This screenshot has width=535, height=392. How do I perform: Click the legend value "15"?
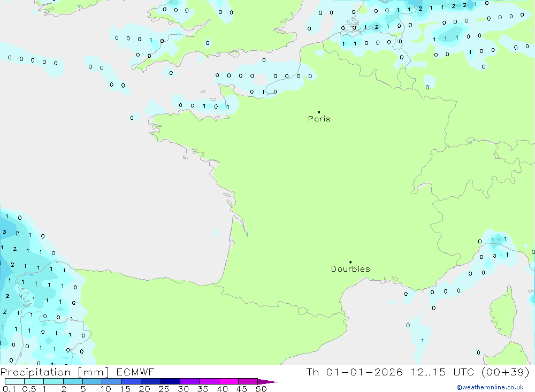click(x=125, y=389)
